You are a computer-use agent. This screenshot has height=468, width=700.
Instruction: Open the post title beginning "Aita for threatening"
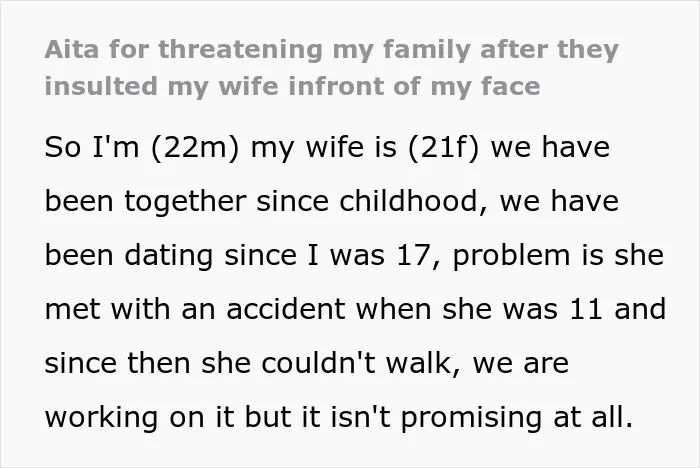point(331,68)
